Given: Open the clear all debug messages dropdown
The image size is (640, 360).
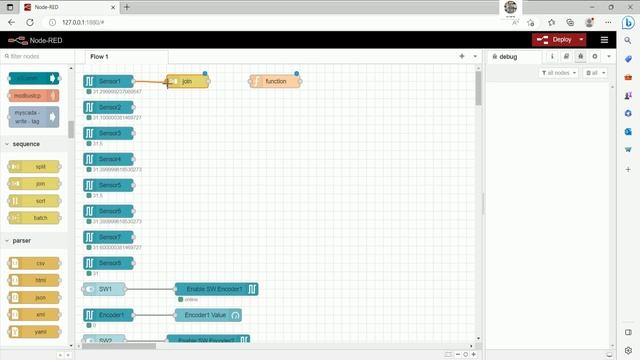Looking at the screenshot, I should [595, 73].
